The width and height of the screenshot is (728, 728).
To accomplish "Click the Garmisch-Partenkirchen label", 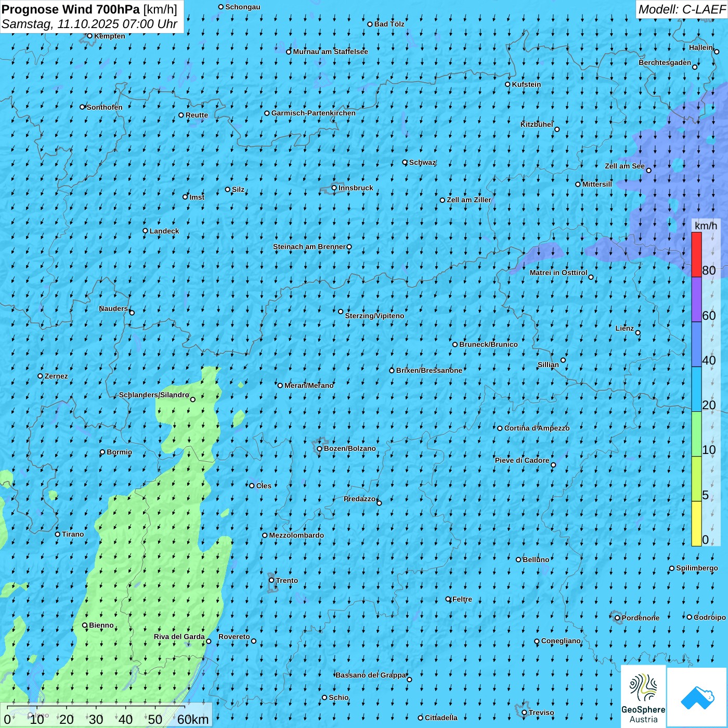I will [314, 113].
